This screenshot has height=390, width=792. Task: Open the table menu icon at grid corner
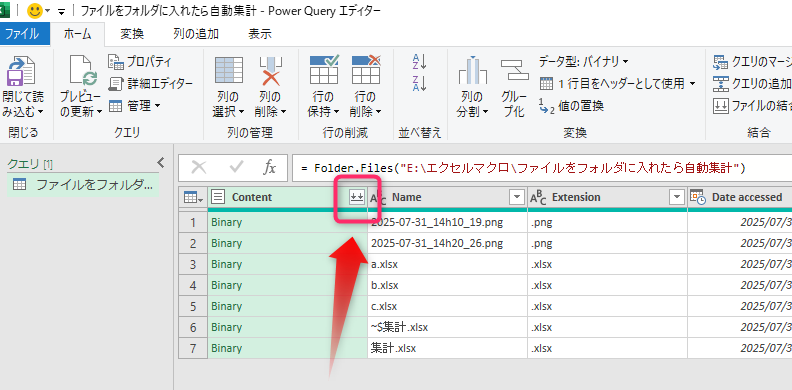[x=193, y=198]
